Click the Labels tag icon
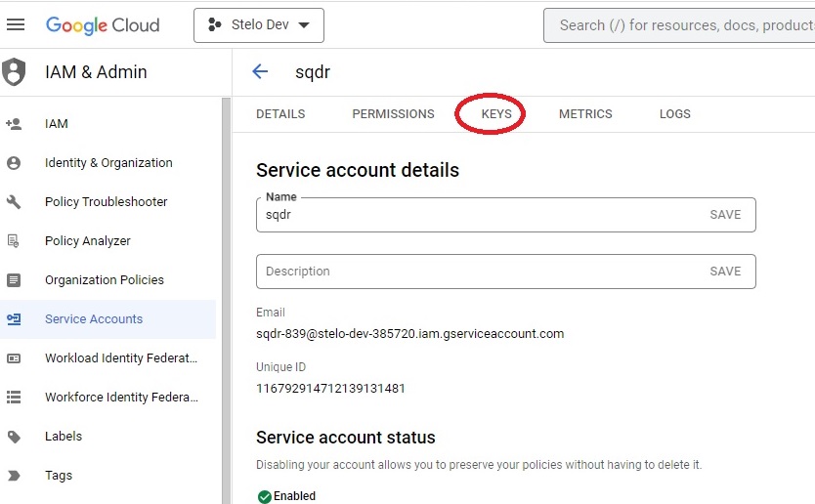 (14, 437)
